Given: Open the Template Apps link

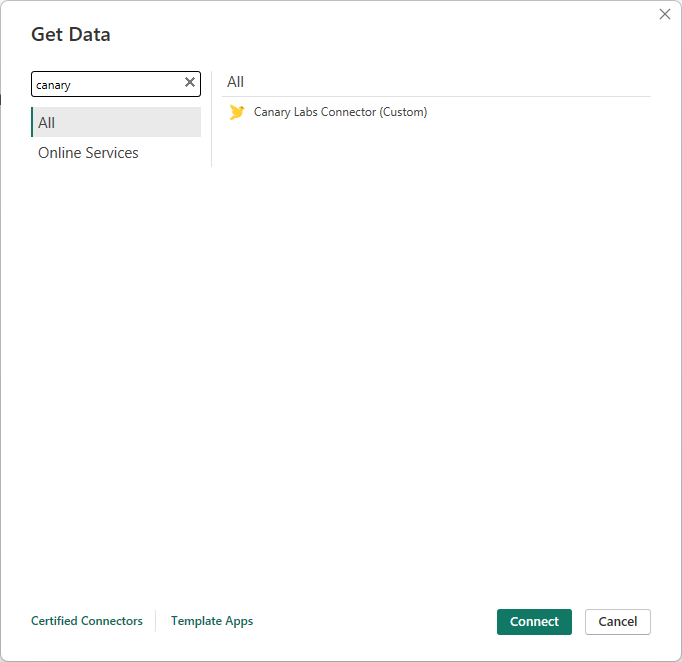Looking at the screenshot, I should point(212,621).
